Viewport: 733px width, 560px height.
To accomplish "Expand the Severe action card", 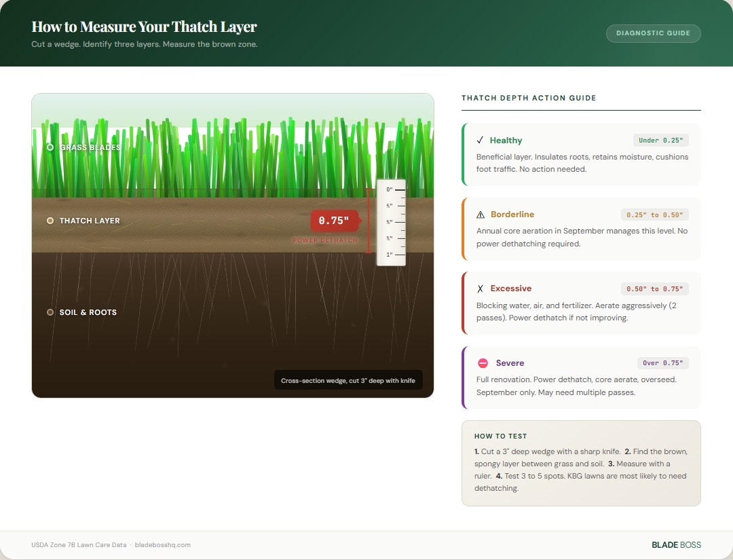I will (581, 377).
